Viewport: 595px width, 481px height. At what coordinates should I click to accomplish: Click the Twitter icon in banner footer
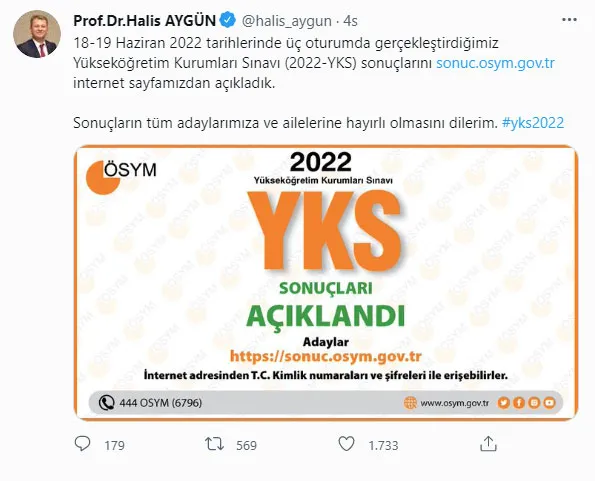click(x=504, y=402)
